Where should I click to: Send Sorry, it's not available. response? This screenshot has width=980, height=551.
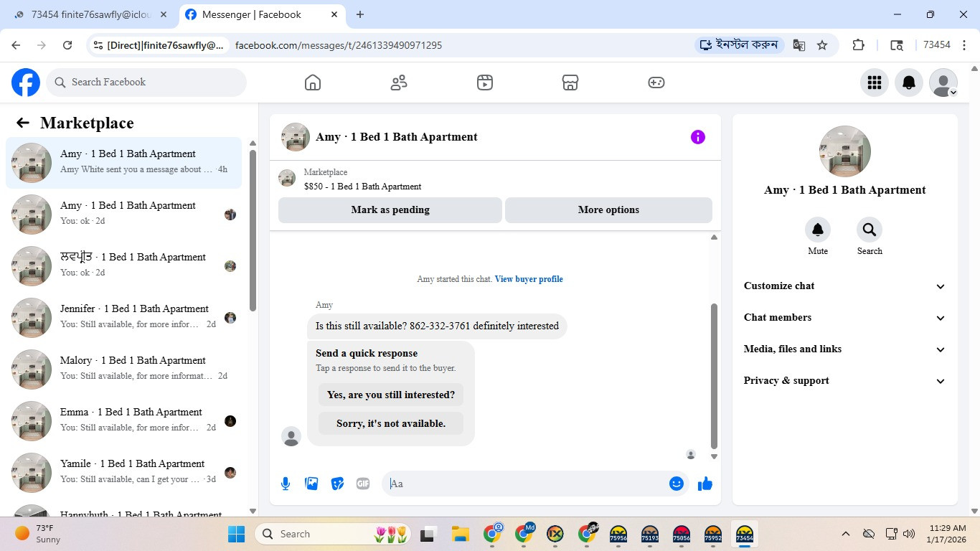(x=391, y=423)
